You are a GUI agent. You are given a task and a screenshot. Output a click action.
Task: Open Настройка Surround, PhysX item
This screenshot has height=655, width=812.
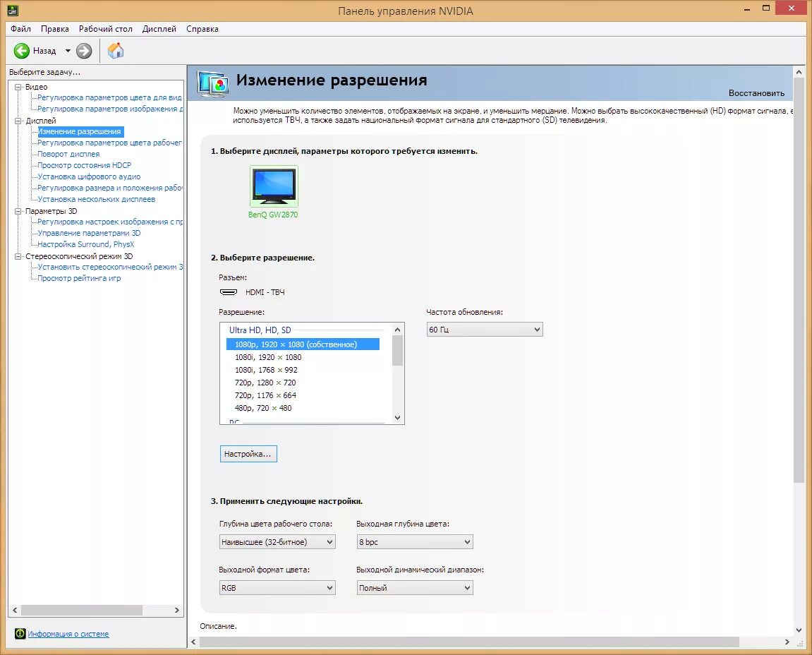coord(86,244)
